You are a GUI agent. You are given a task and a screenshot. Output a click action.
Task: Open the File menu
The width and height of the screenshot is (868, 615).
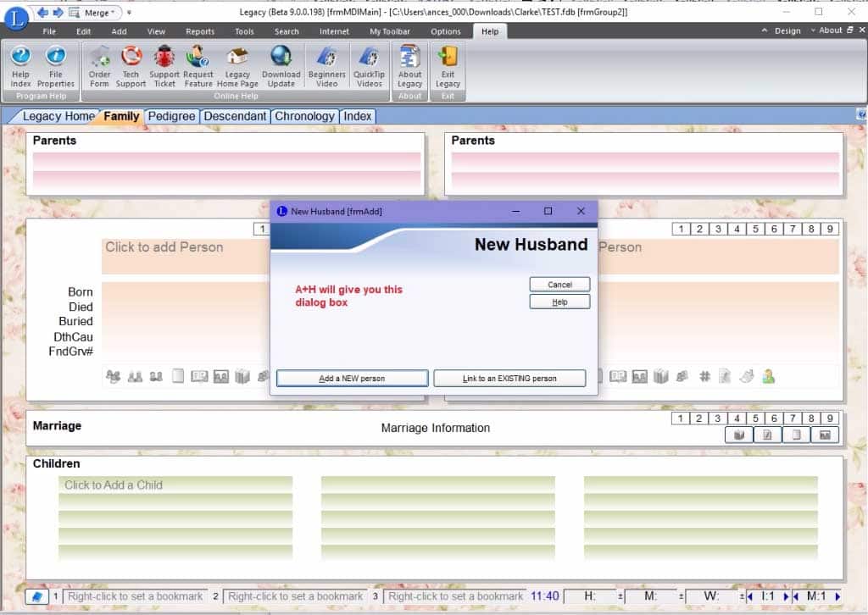tap(49, 31)
